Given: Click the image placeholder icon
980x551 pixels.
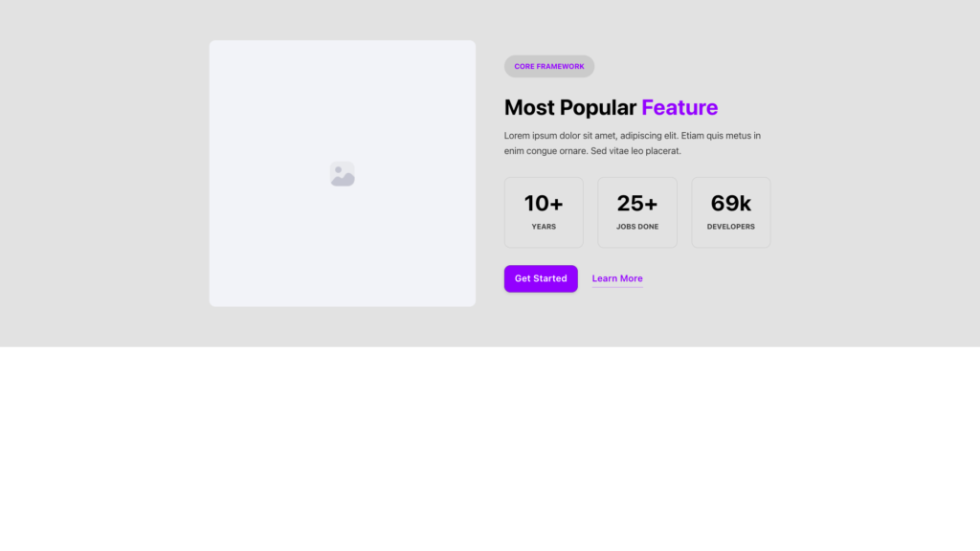Looking at the screenshot, I should [x=342, y=174].
